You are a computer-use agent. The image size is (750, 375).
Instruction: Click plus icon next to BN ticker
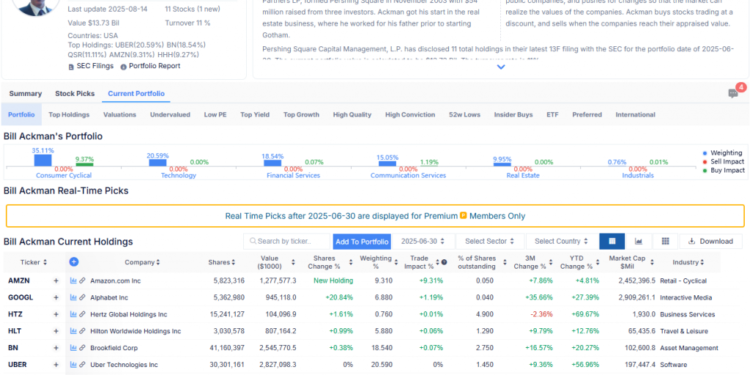coord(56,348)
